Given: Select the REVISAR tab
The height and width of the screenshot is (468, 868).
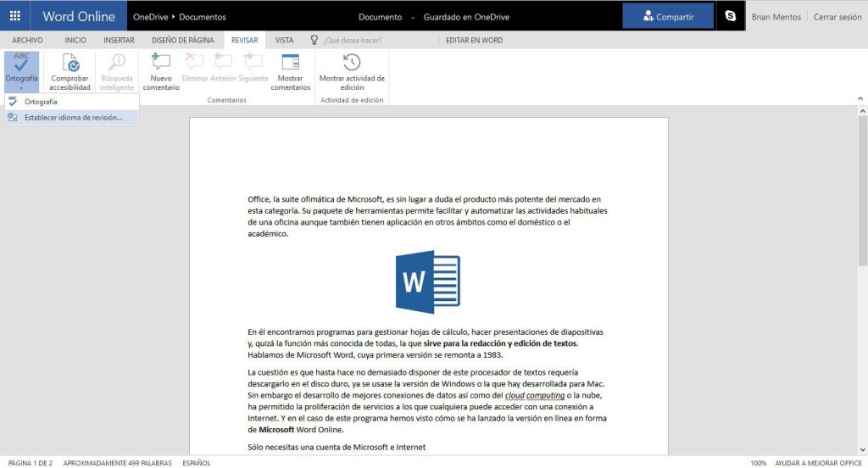Looking at the screenshot, I should (245, 40).
